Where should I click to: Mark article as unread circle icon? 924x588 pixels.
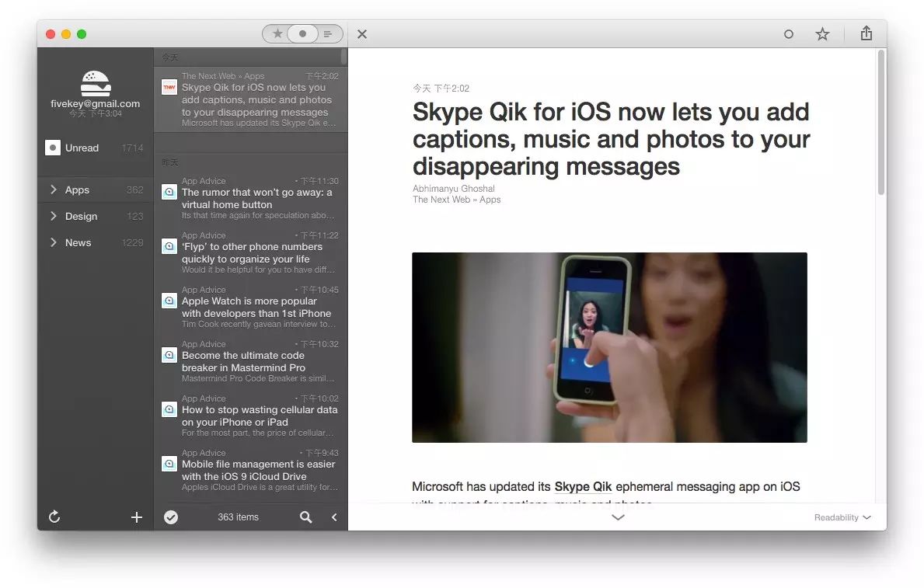[789, 34]
